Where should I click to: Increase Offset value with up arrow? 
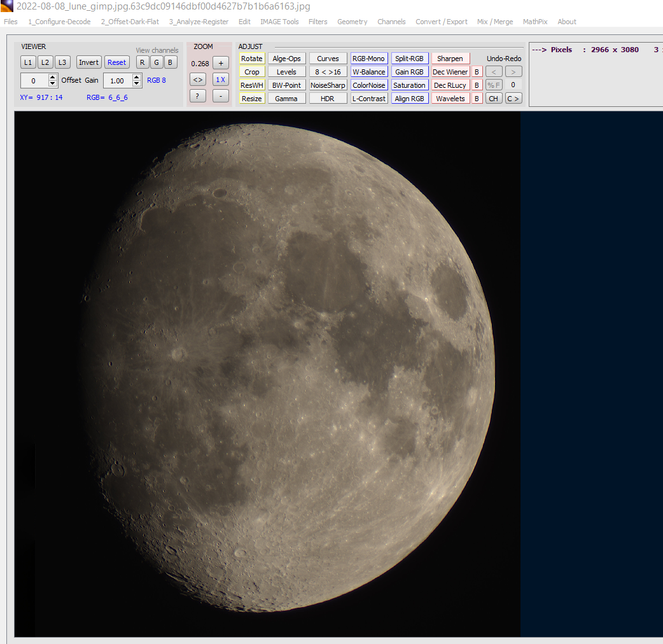(x=53, y=77)
